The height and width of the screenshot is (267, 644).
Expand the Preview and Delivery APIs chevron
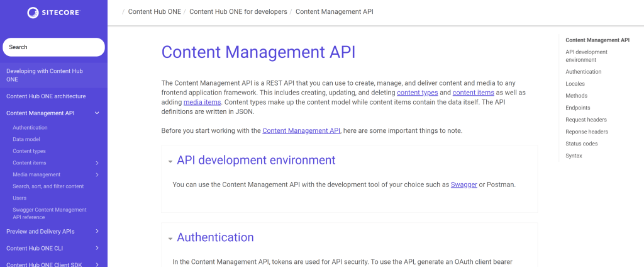(97, 231)
